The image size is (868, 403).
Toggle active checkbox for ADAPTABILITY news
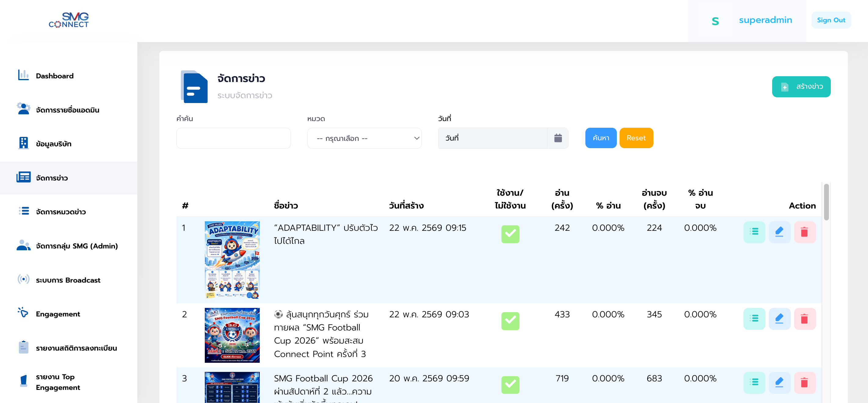(x=510, y=234)
